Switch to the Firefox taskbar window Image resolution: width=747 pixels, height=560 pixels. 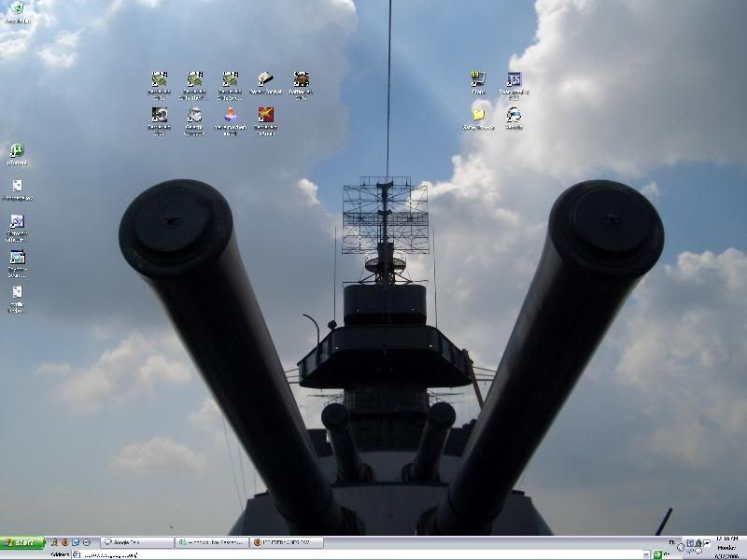pyautogui.click(x=288, y=542)
